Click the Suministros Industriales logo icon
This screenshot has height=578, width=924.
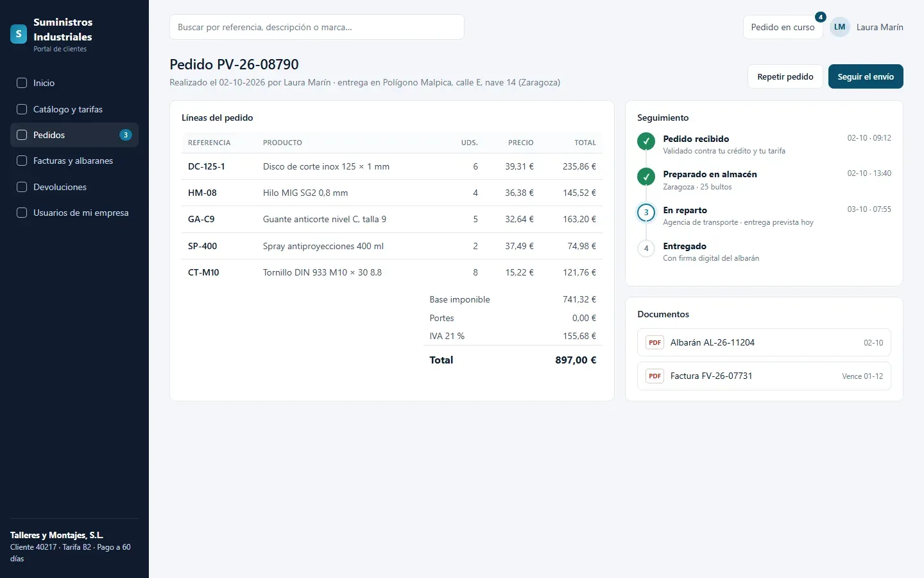[x=19, y=34]
